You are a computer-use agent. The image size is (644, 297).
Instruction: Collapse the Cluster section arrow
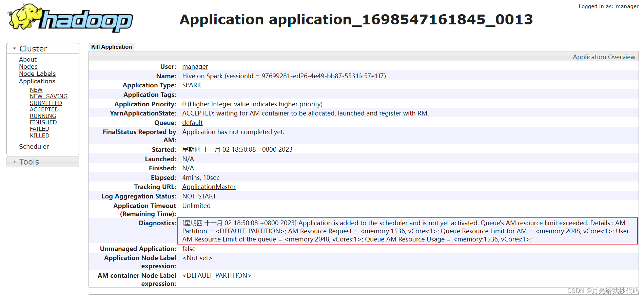point(14,48)
